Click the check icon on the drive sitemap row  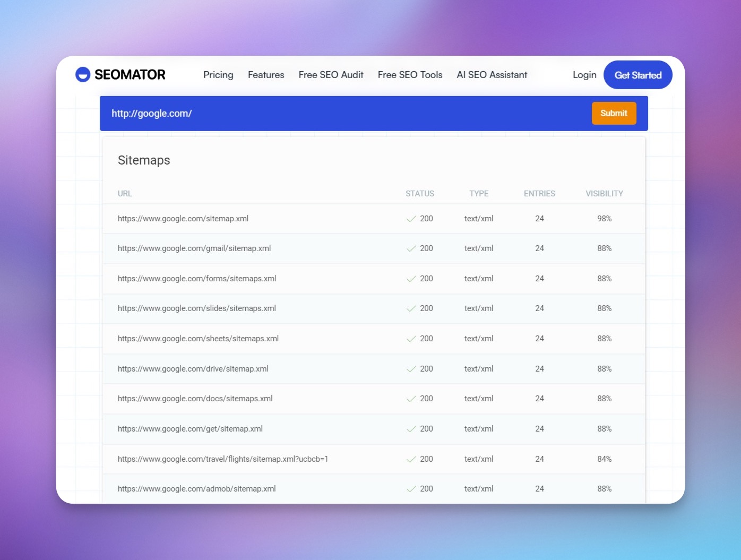click(x=411, y=368)
